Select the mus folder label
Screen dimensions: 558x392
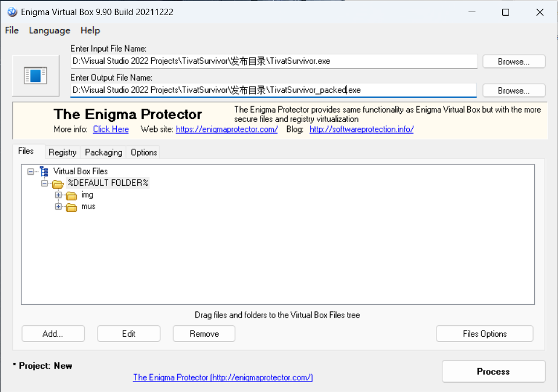pos(88,206)
